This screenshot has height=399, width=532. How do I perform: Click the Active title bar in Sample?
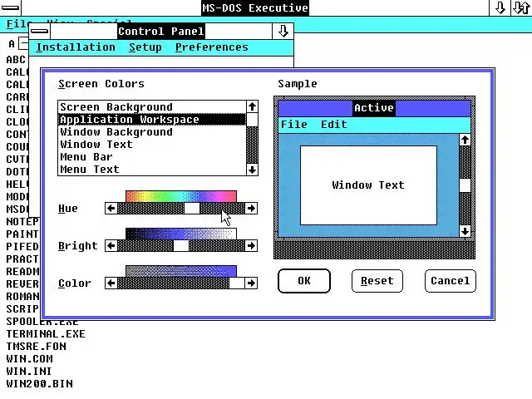pyautogui.click(x=374, y=108)
